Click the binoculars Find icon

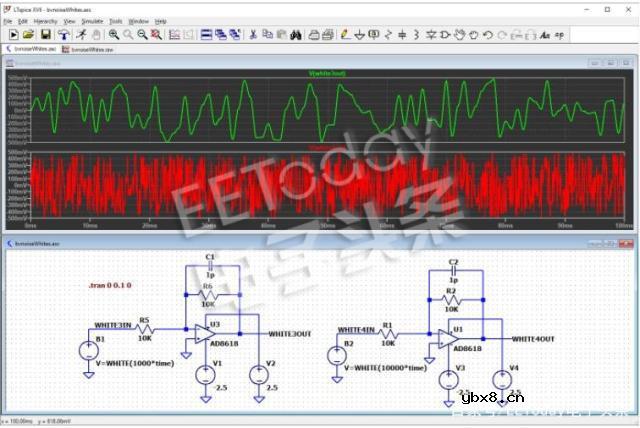tap(296, 34)
